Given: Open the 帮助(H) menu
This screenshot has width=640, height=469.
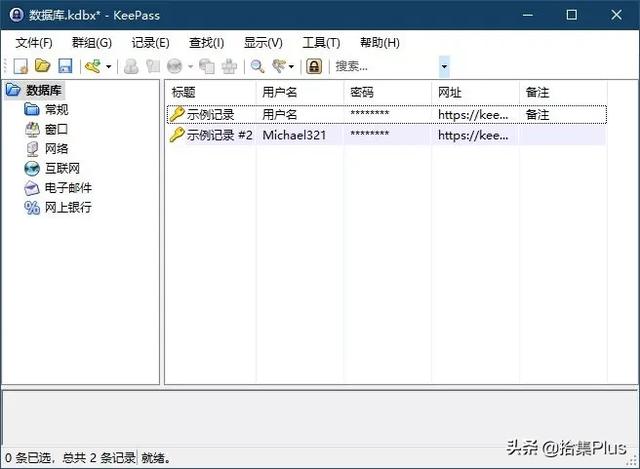Looking at the screenshot, I should point(380,42).
